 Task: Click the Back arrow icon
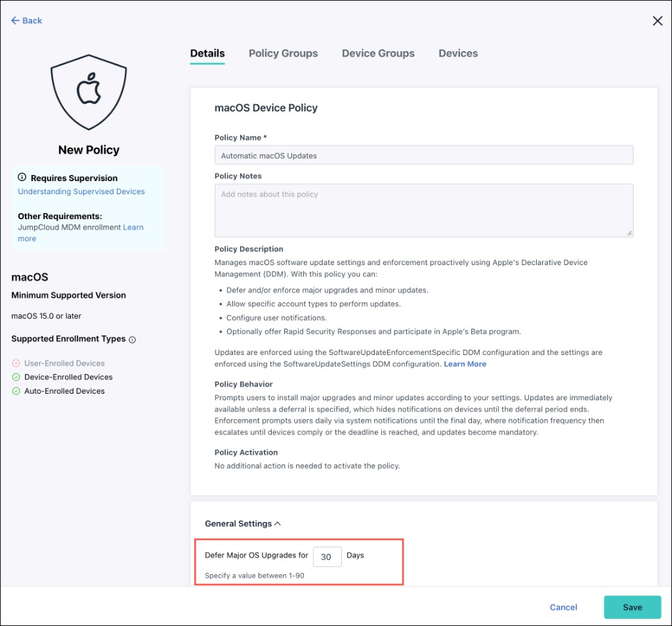[x=16, y=20]
